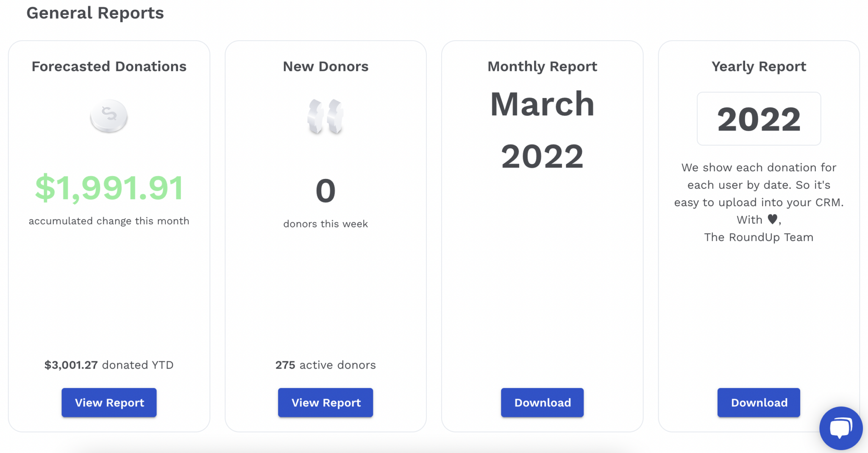This screenshot has width=868, height=453.
Task: Select the Yearly Report card title
Action: tap(758, 66)
